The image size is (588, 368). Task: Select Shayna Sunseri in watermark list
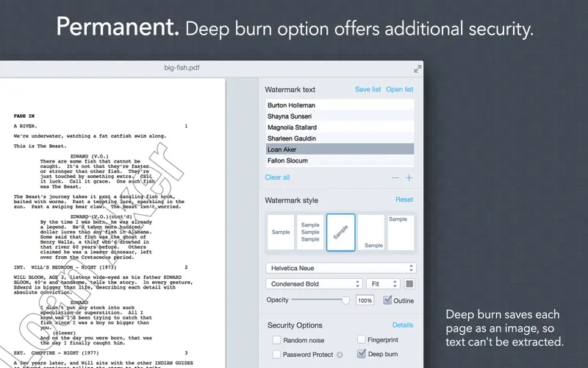(x=340, y=116)
